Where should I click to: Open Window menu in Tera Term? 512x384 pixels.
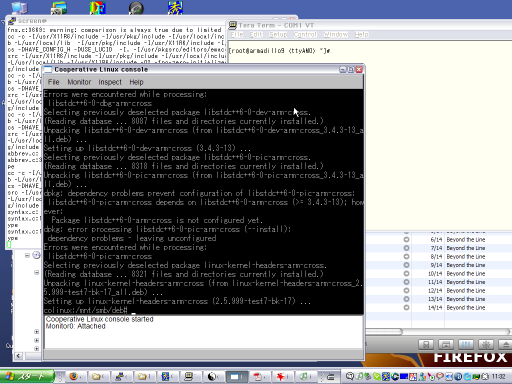coord(336,34)
